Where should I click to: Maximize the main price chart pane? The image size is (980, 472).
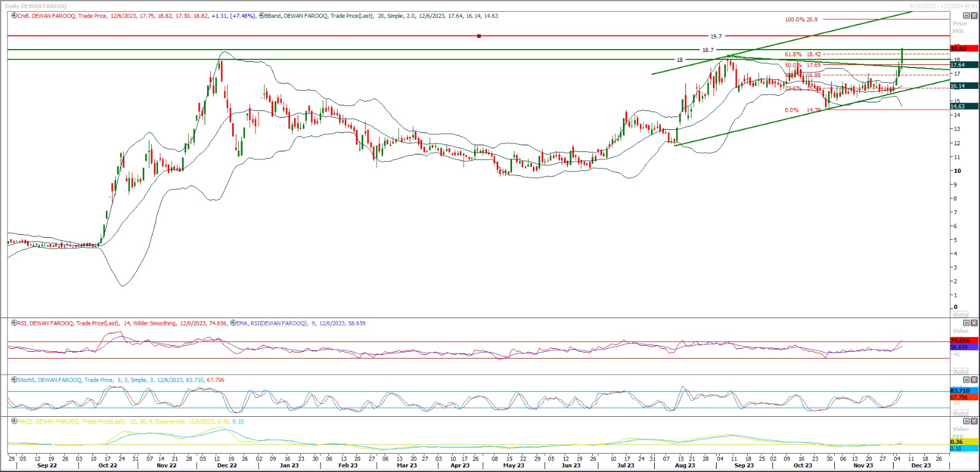tap(967, 16)
